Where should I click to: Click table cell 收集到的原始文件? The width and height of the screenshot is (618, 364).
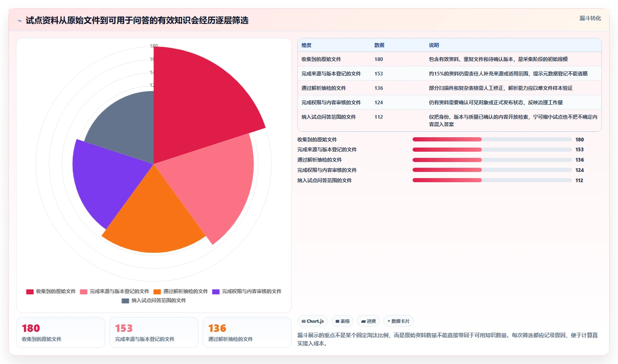321,59
